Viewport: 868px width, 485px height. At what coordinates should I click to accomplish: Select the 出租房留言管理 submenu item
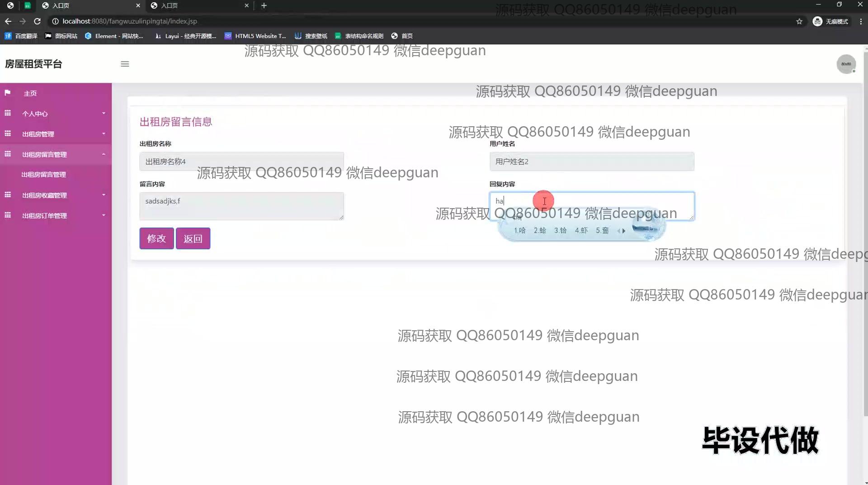coord(44,175)
